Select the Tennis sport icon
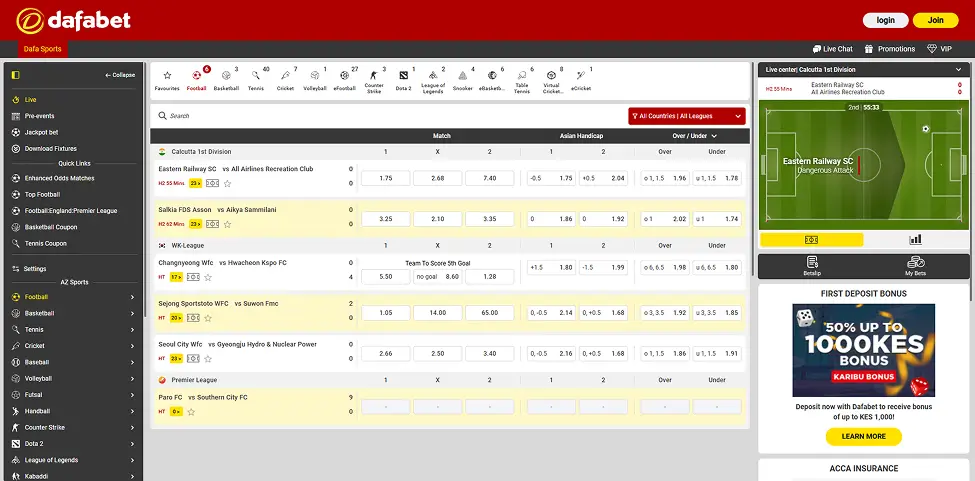 pos(256,80)
